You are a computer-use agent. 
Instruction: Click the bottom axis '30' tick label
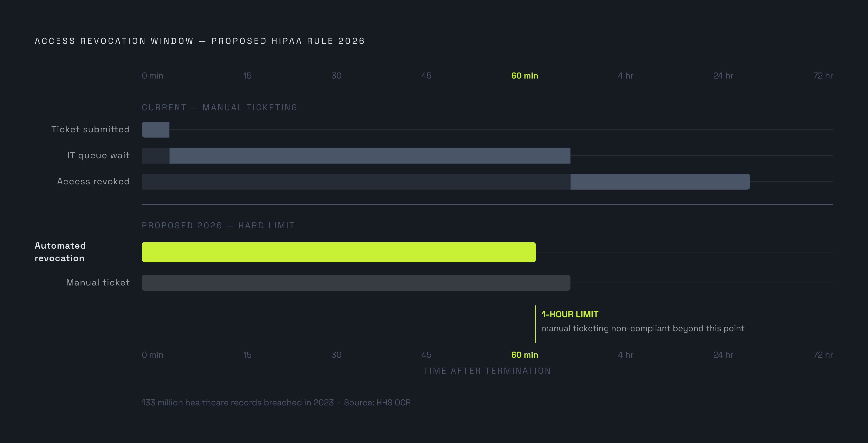(x=336, y=355)
